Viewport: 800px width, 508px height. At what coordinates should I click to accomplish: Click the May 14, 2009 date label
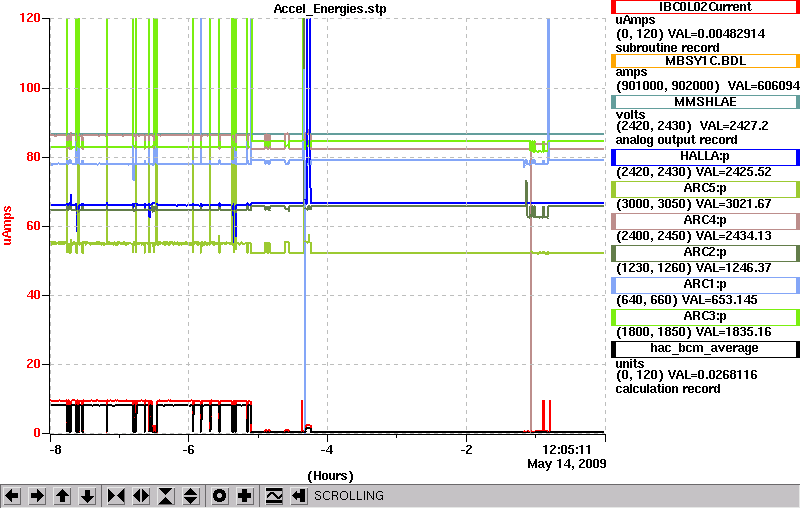coord(567,464)
